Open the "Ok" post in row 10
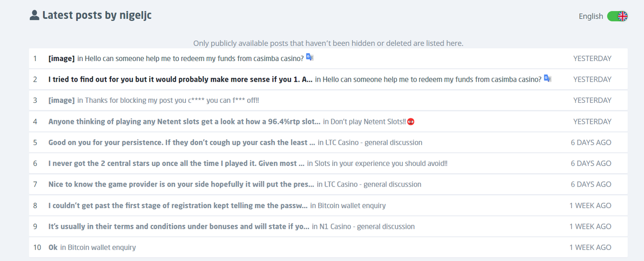 tap(53, 248)
